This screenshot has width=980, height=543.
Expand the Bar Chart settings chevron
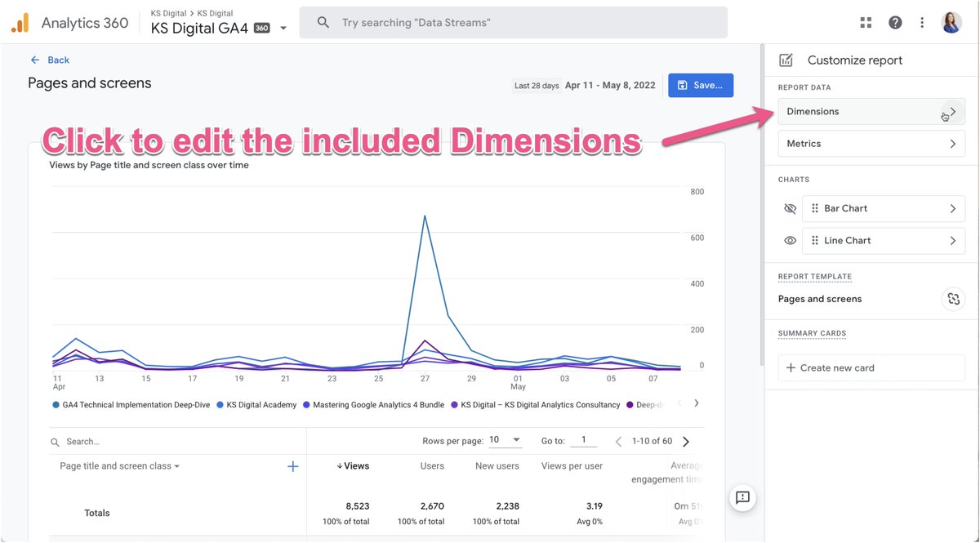(952, 209)
